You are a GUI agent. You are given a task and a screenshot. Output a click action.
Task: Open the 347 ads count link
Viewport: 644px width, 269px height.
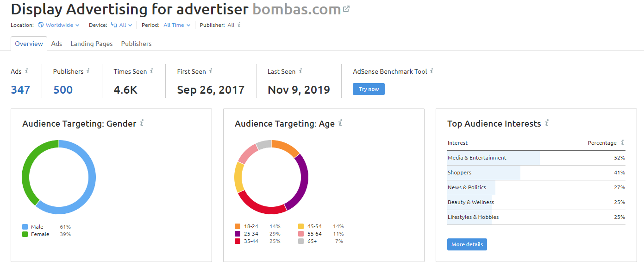20,90
